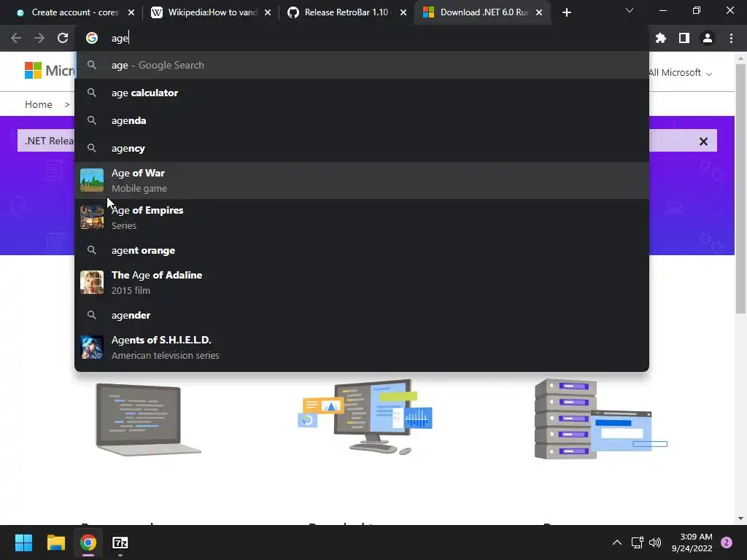Select the Download .NET 6.0 Runtime tab
747x560 pixels.
pyautogui.click(x=483, y=12)
